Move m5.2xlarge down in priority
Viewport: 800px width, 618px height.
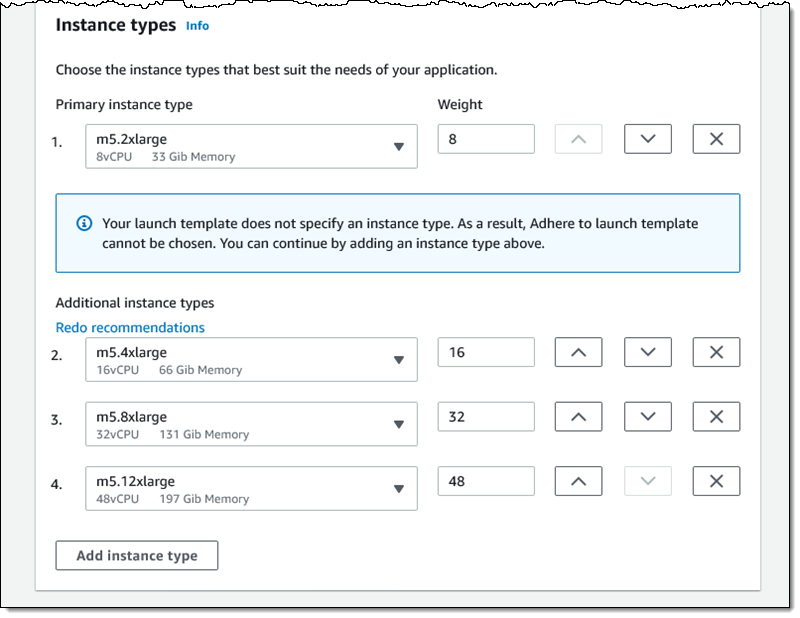pos(647,139)
